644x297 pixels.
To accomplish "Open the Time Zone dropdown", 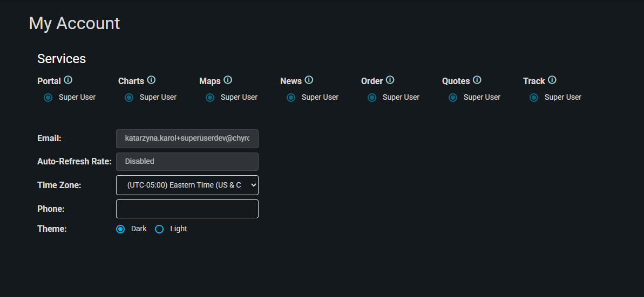I will coord(187,185).
